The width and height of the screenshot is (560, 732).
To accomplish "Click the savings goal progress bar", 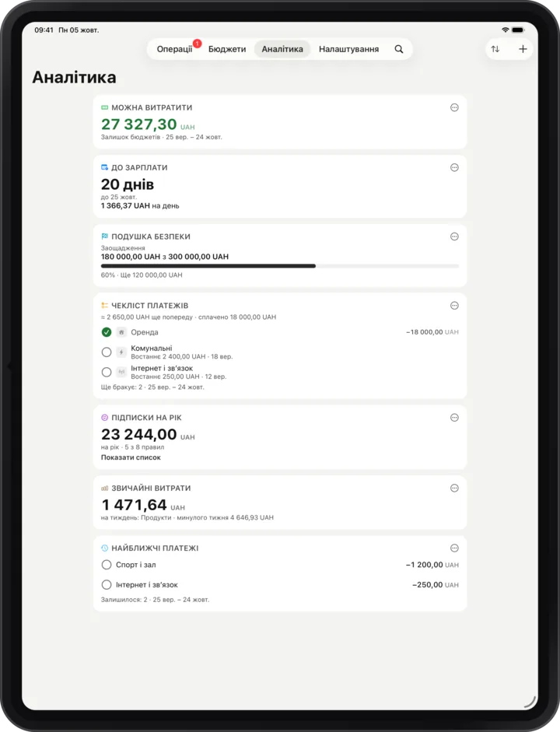I will tap(280, 266).
